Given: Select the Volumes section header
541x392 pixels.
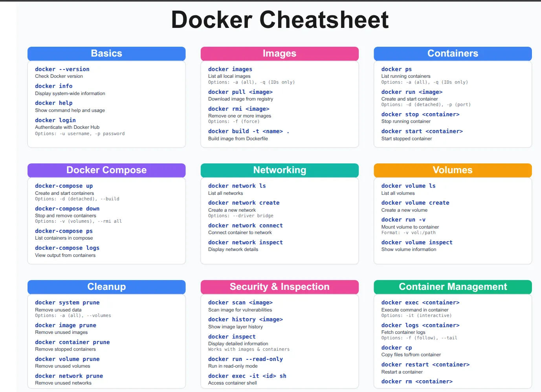Looking at the screenshot, I should (453, 170).
